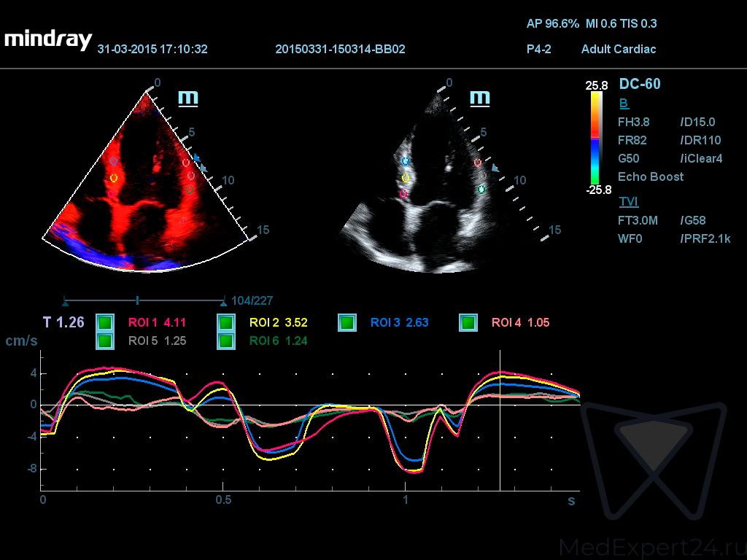Toggle the ROI 3 green checkbox
Viewport: 747px width, 560px height.
click(347, 322)
